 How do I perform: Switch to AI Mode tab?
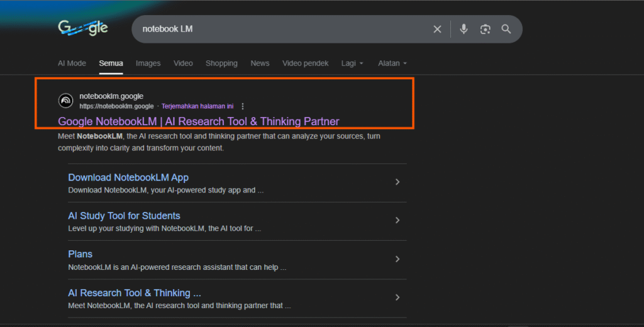pos(72,64)
